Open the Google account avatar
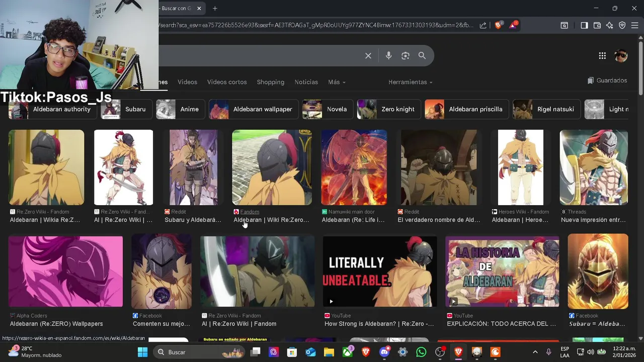 point(621,56)
